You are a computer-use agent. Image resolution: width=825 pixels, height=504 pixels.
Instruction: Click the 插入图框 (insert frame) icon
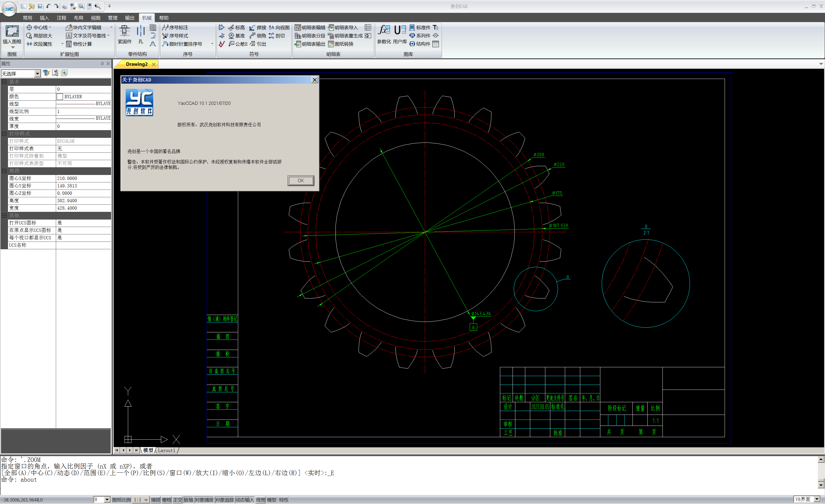point(12,31)
